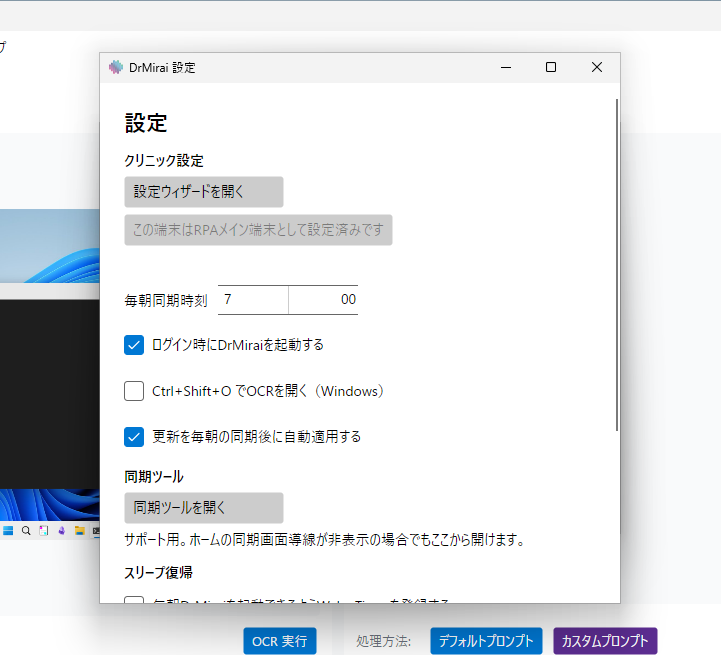Click the DrMirai 設定 window title text
The image size is (721, 655).
tap(162, 68)
